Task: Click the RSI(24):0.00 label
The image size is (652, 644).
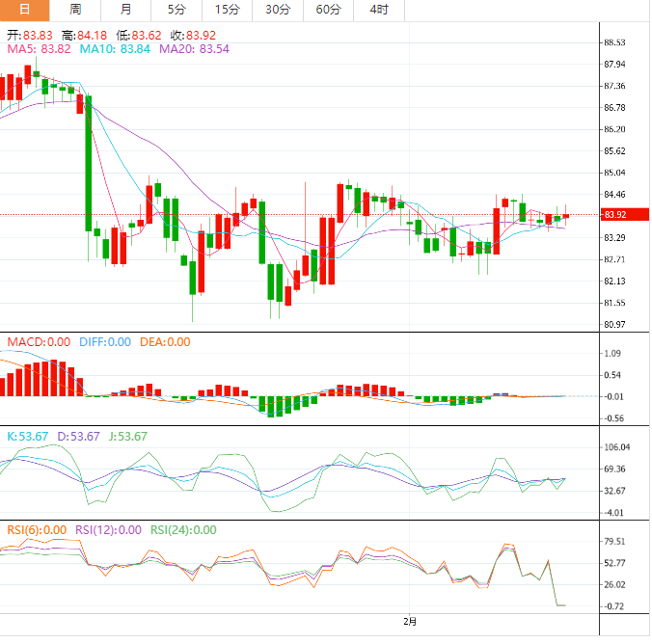Action: pos(183,530)
